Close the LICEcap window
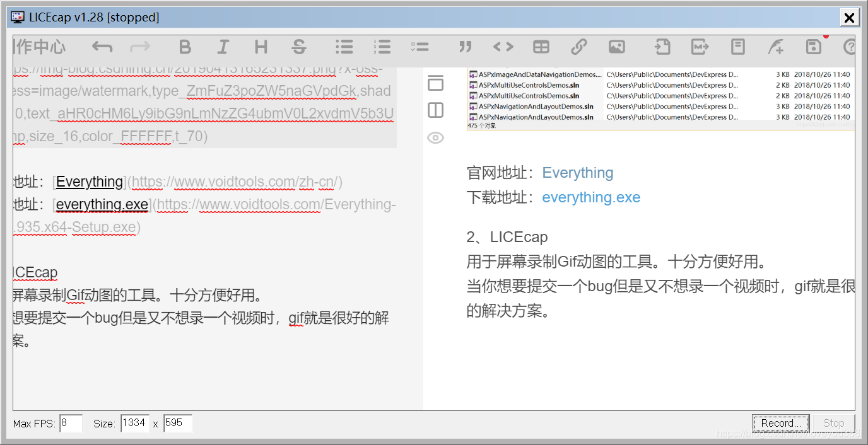The image size is (868, 445). coord(850,18)
